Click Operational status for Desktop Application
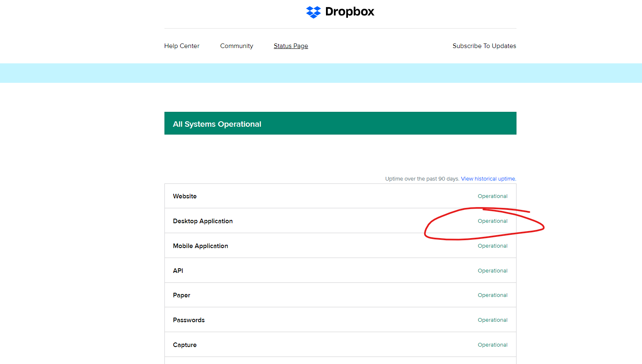The width and height of the screenshot is (642, 364). [x=492, y=221]
